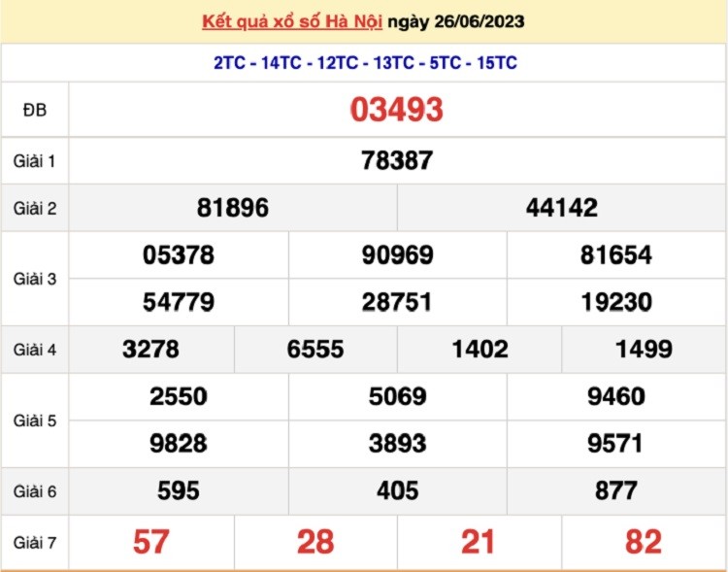This screenshot has width=728, height=572.
Task: Click the 'Giải 3' row label
Action: 35,279
